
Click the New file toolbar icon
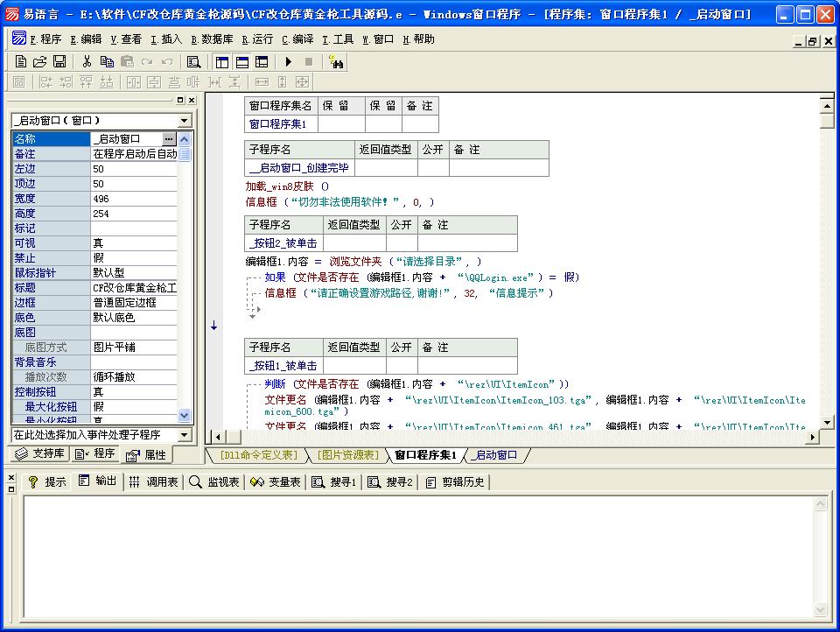click(21, 61)
